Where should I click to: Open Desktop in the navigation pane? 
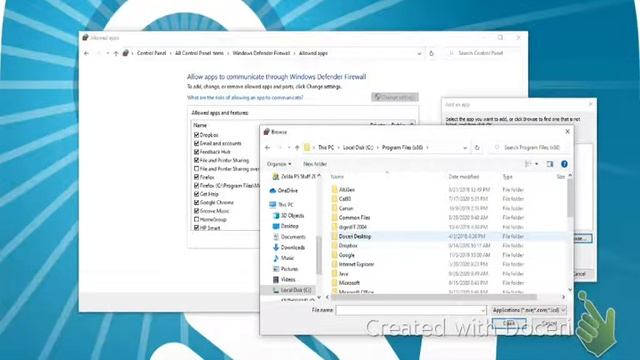[289, 226]
